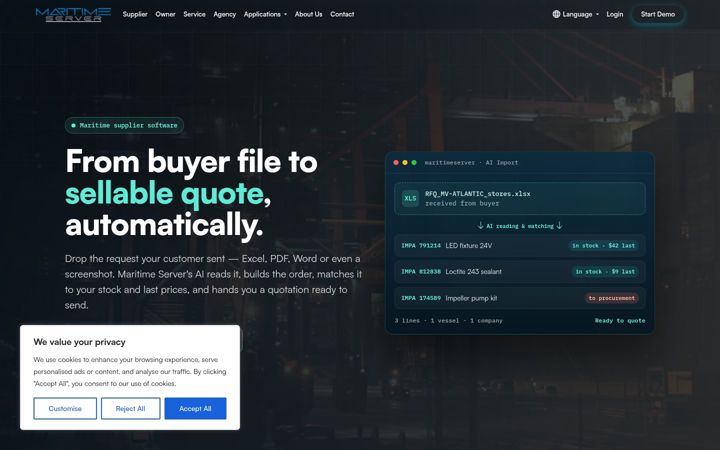This screenshot has height=450, width=720.
Task: Click the 'received from buyer' text
Action: pos(462,203)
